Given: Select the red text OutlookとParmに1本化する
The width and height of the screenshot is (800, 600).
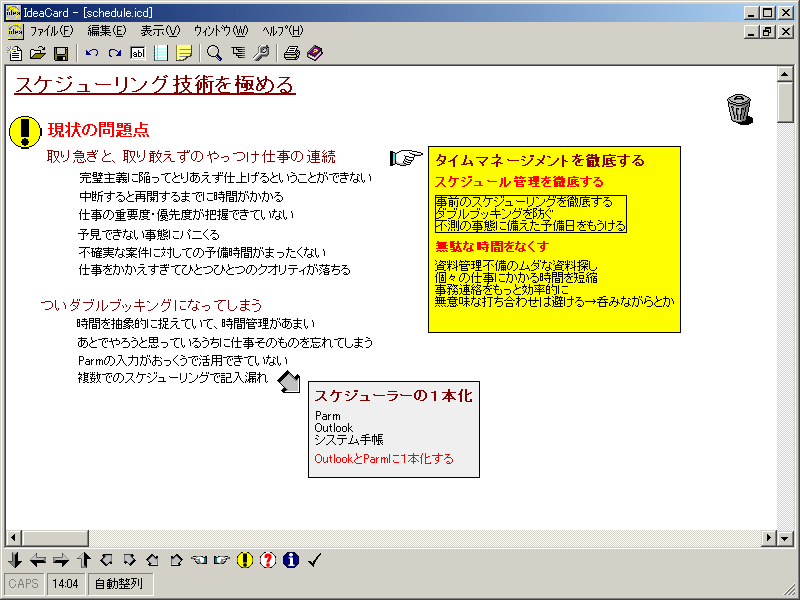Looking at the screenshot, I should click(x=384, y=459).
